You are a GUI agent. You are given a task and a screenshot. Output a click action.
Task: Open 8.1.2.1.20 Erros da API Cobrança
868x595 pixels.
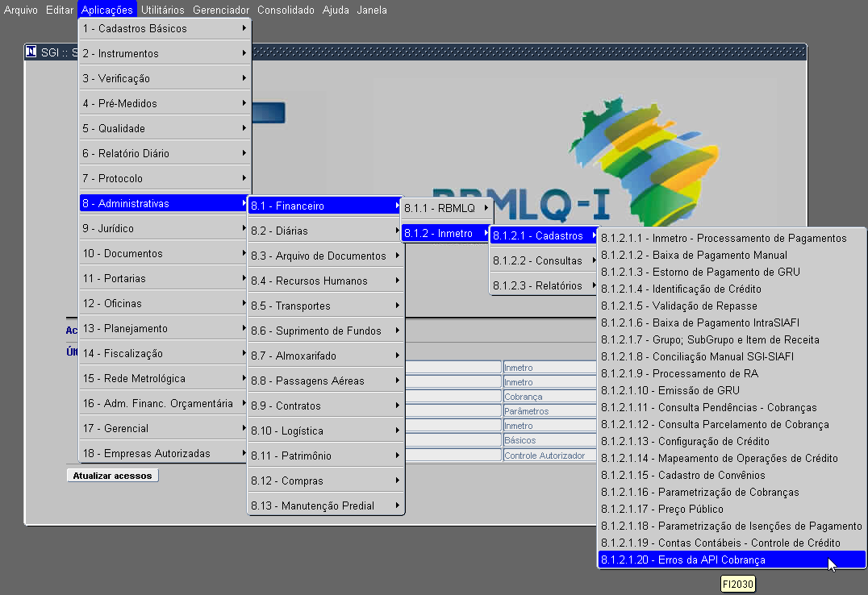pyautogui.click(x=732, y=560)
